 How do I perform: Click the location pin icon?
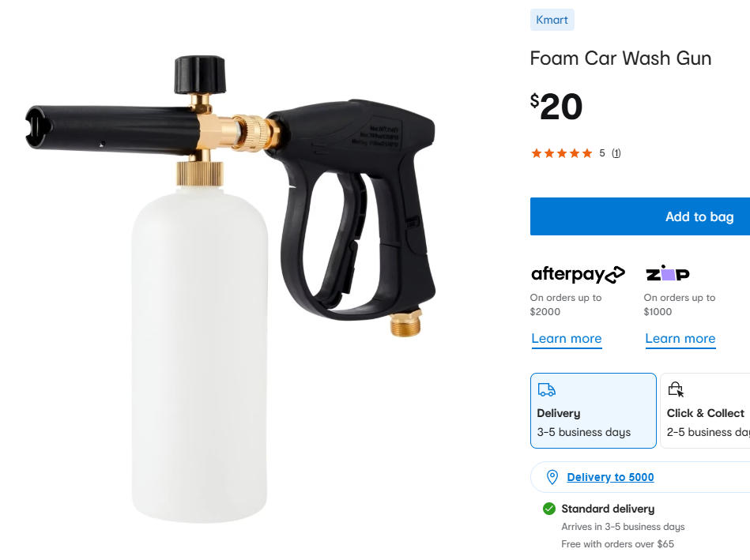[552, 477]
